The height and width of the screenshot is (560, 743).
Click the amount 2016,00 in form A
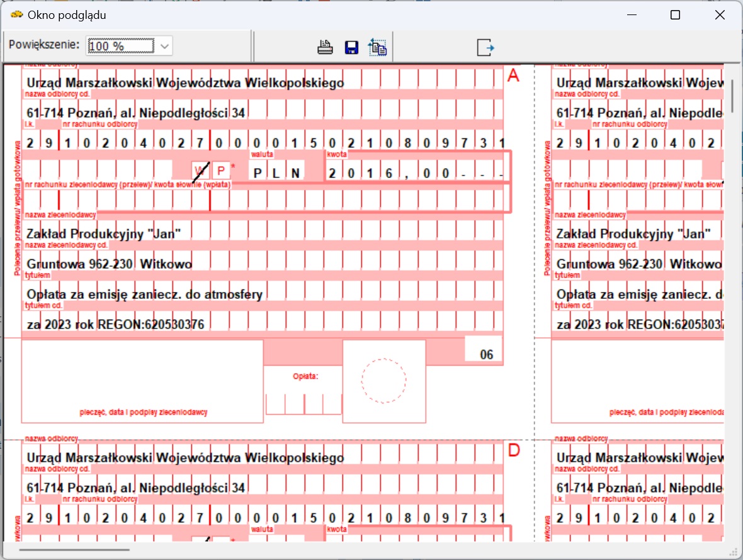click(x=417, y=173)
